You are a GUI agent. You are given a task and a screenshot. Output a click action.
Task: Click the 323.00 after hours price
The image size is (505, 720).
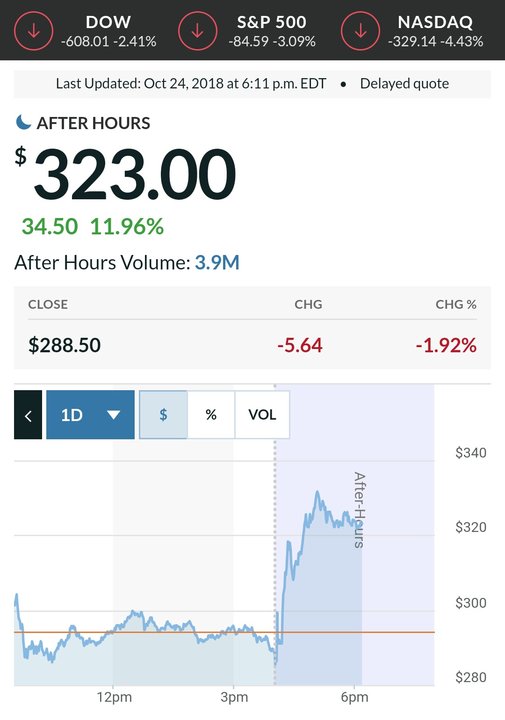click(135, 174)
